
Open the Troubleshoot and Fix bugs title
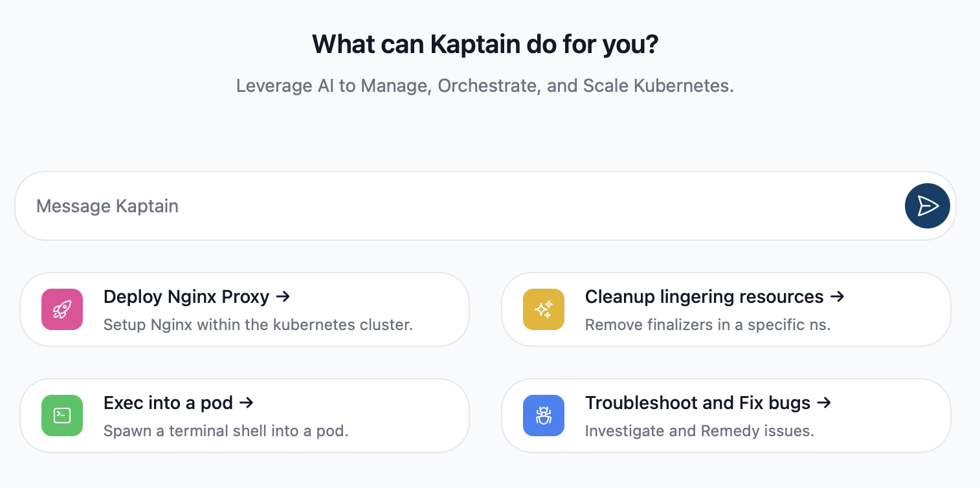point(698,403)
